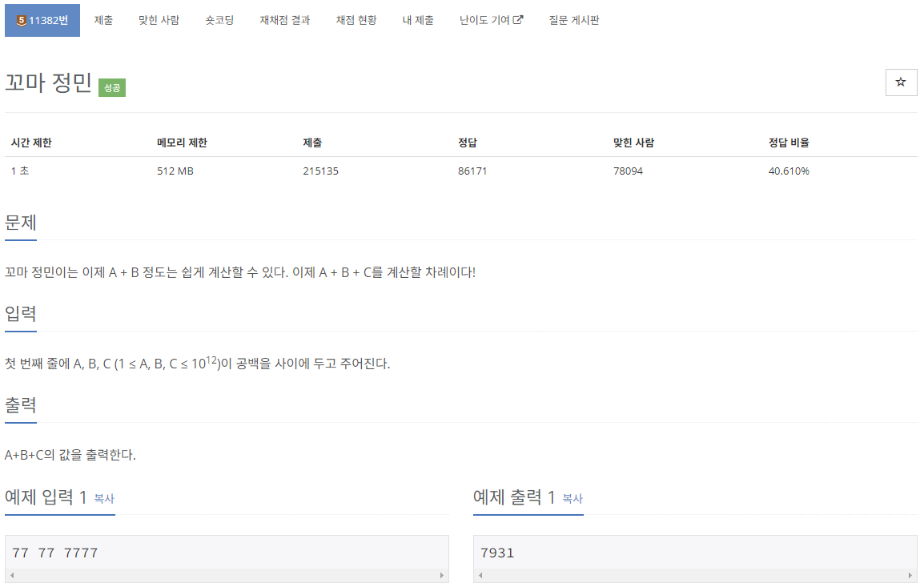This screenshot has height=587, width=924.
Task: Open the 재채점 결과 tab
Action: coord(283,20)
